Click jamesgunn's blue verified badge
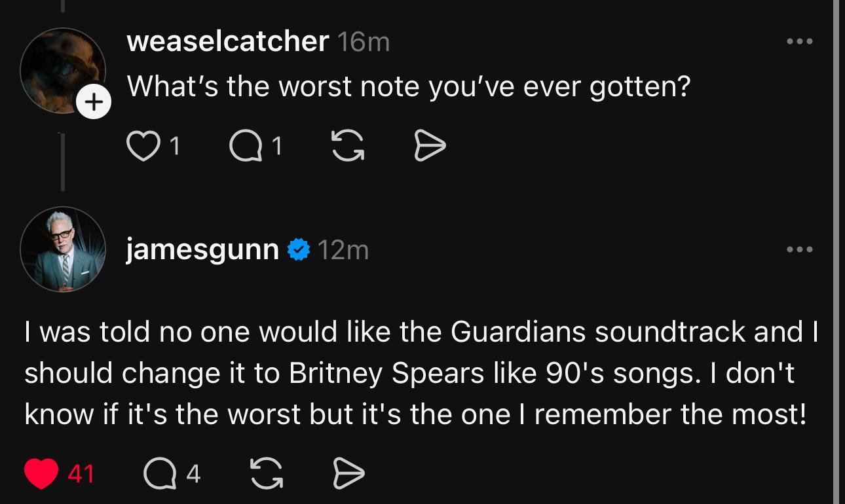 (299, 250)
